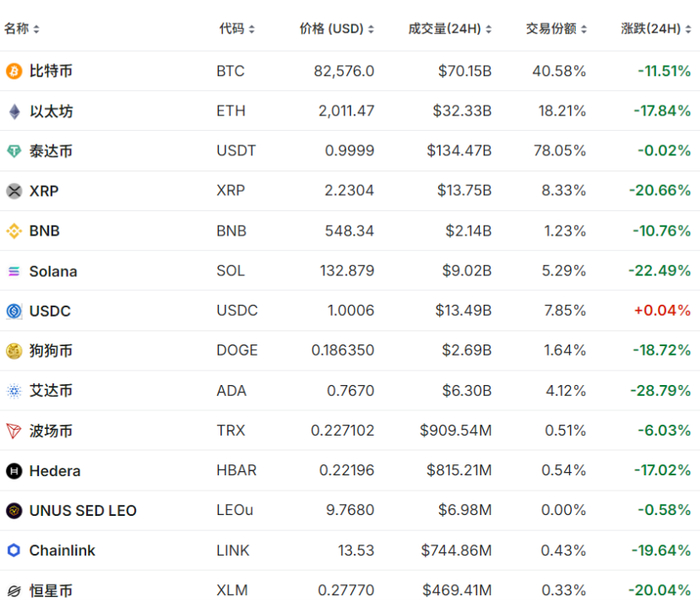Sort by 交易份额 column header
Viewport: 700px width, 602px height.
(x=556, y=29)
